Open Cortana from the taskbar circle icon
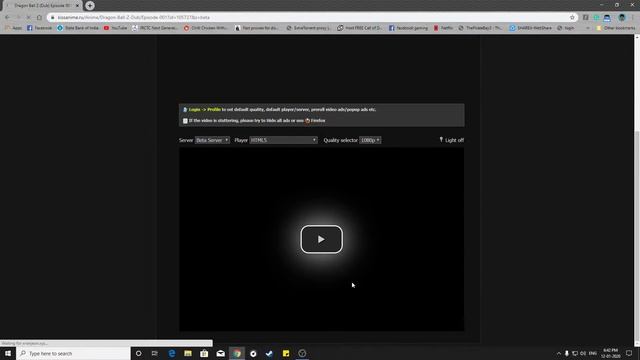Viewport: 640px width, 360px height. click(x=138, y=353)
